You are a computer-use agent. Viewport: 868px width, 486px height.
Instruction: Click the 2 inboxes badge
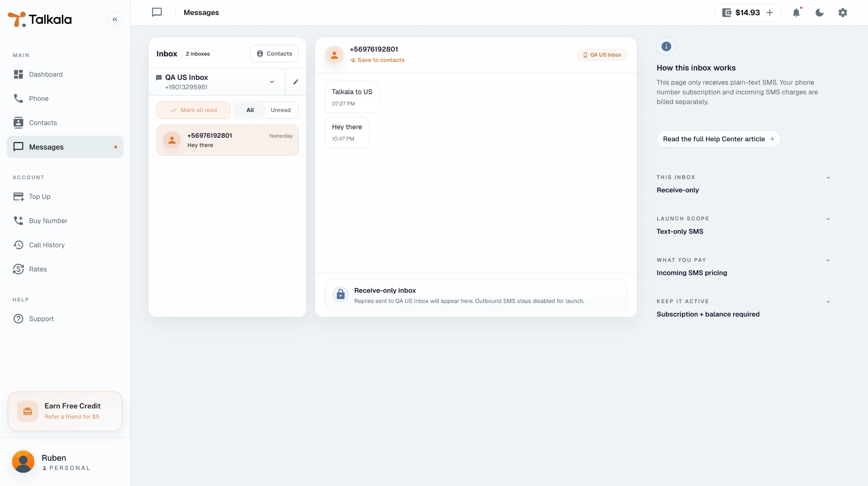point(198,54)
